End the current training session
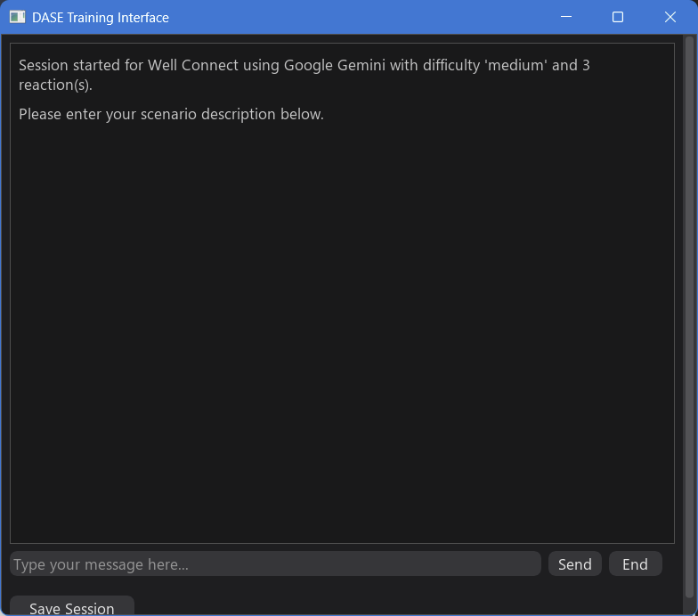The height and width of the screenshot is (616, 698). 635,564
